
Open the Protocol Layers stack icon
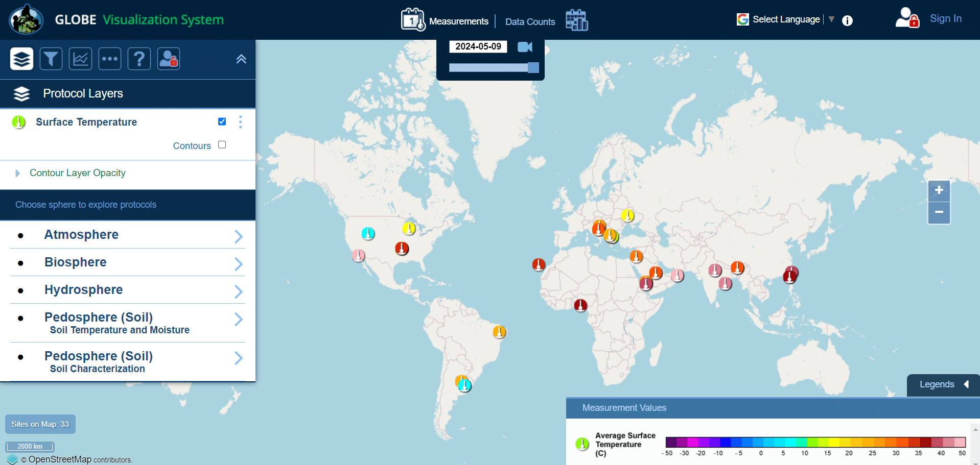click(21, 59)
